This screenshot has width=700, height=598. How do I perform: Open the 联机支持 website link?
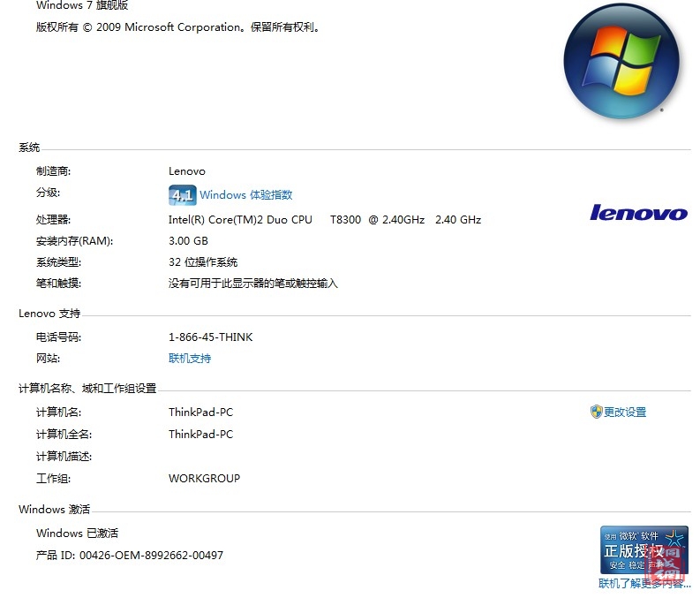[190, 358]
